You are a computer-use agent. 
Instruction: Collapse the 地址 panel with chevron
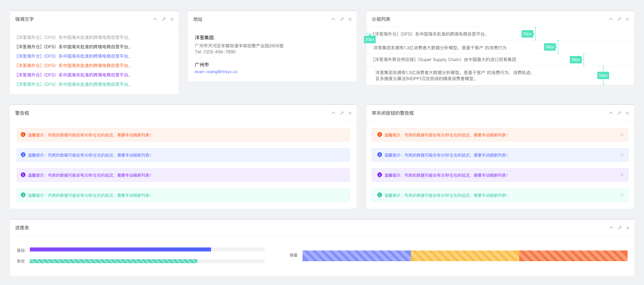(x=333, y=19)
